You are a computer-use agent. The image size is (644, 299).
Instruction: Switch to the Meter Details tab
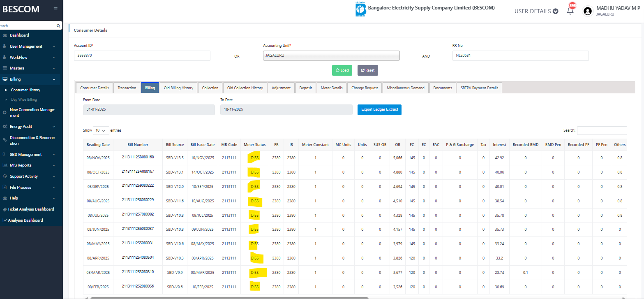(331, 88)
